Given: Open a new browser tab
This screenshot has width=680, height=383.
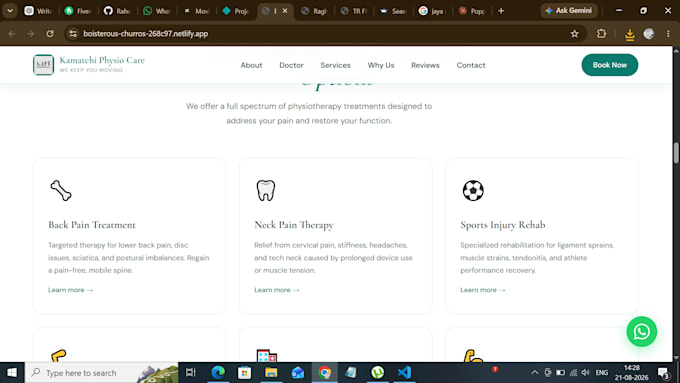Looking at the screenshot, I should pyautogui.click(x=501, y=11).
